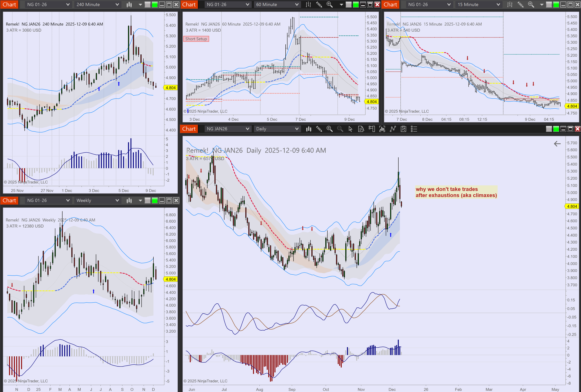The image size is (581, 392).
Task: Open Data Box icon on Daily chart
Action: pyautogui.click(x=361, y=129)
